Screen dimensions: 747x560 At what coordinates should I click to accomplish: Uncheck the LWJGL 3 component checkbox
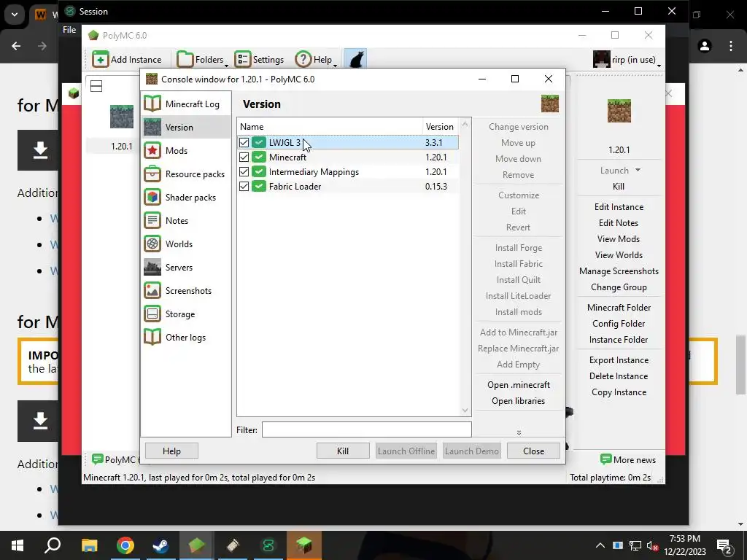pos(244,142)
